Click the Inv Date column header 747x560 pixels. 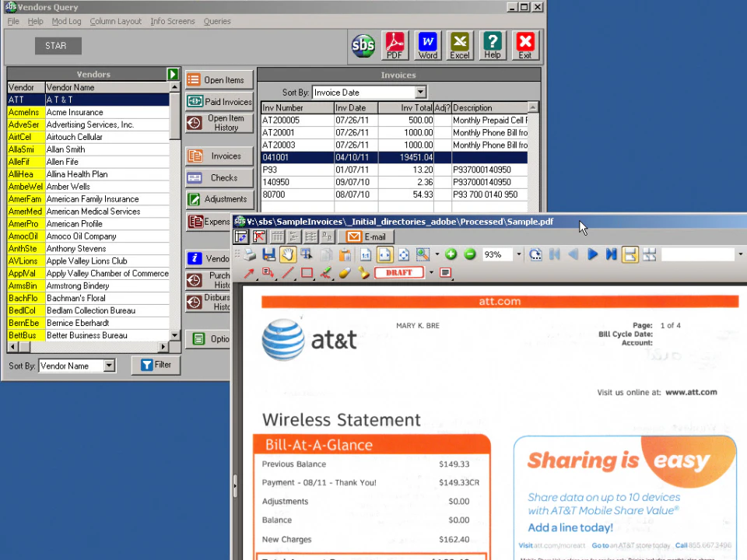pos(356,108)
